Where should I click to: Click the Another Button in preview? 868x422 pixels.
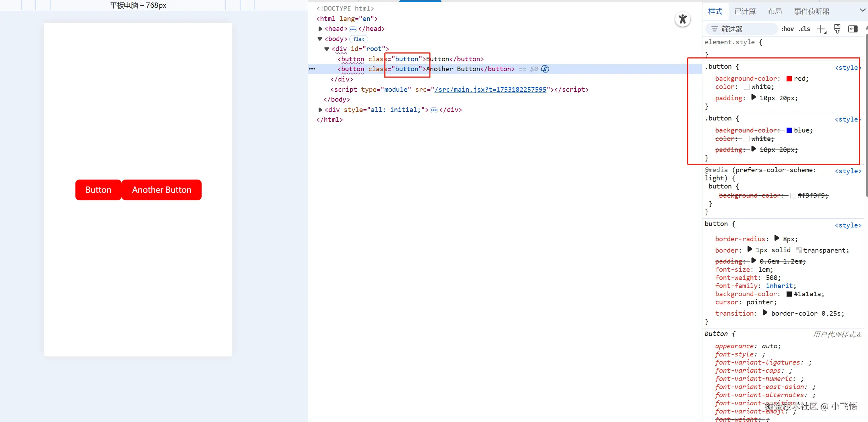(x=162, y=190)
